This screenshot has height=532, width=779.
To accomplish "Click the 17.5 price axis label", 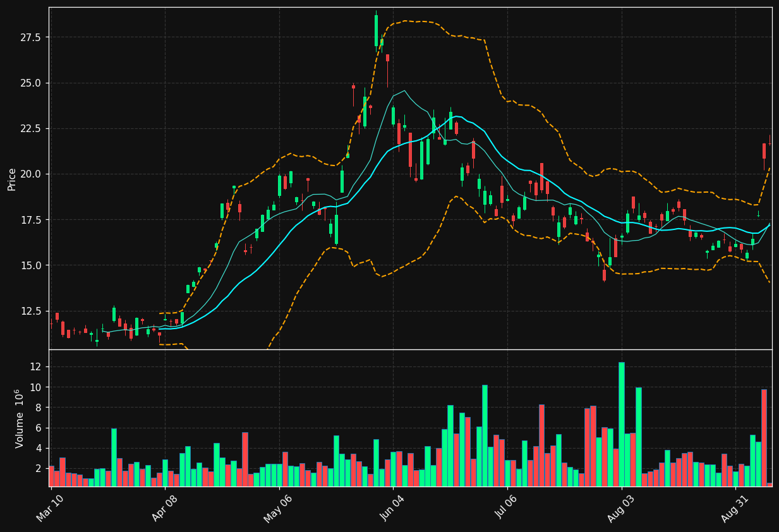I will [30, 219].
